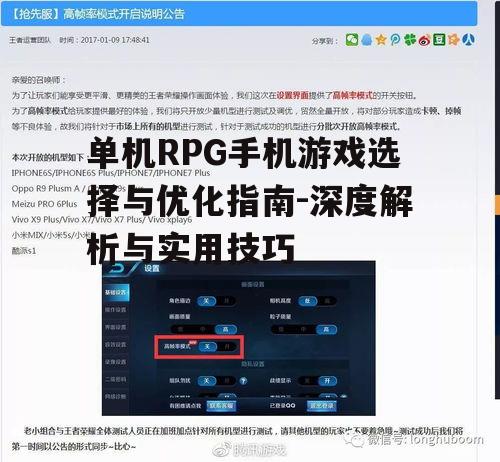Click the Tencent Weibo share icon
This screenshot has width=500, height=462.
point(395,40)
